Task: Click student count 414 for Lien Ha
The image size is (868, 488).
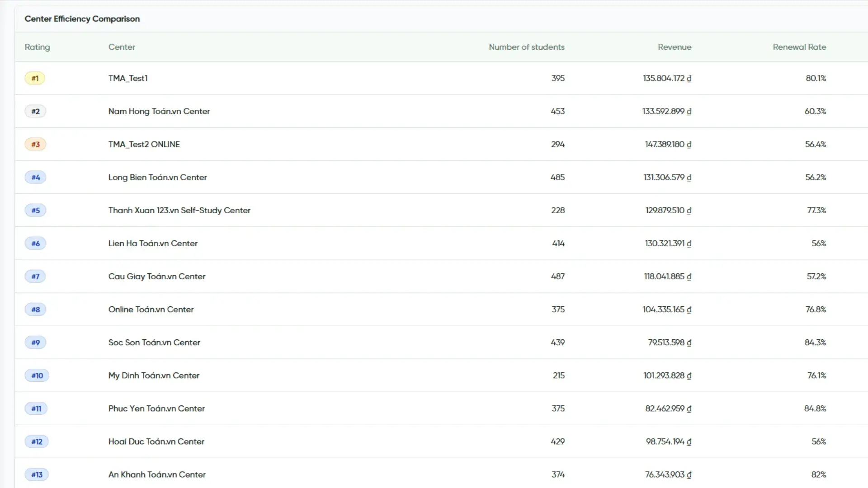Action: [x=558, y=243]
